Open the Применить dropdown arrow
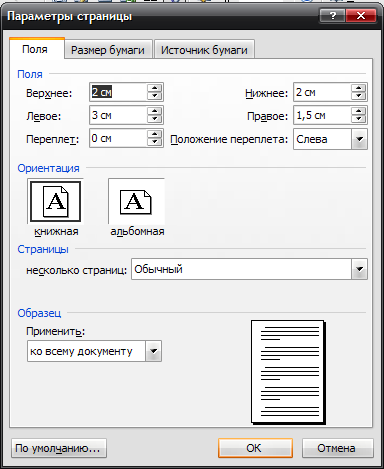 (x=153, y=351)
